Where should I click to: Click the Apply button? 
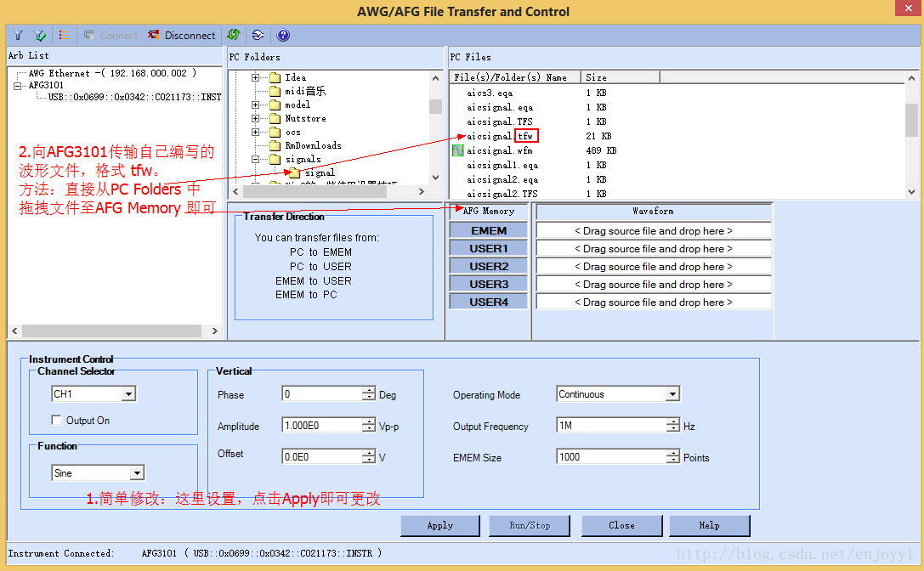click(x=440, y=526)
